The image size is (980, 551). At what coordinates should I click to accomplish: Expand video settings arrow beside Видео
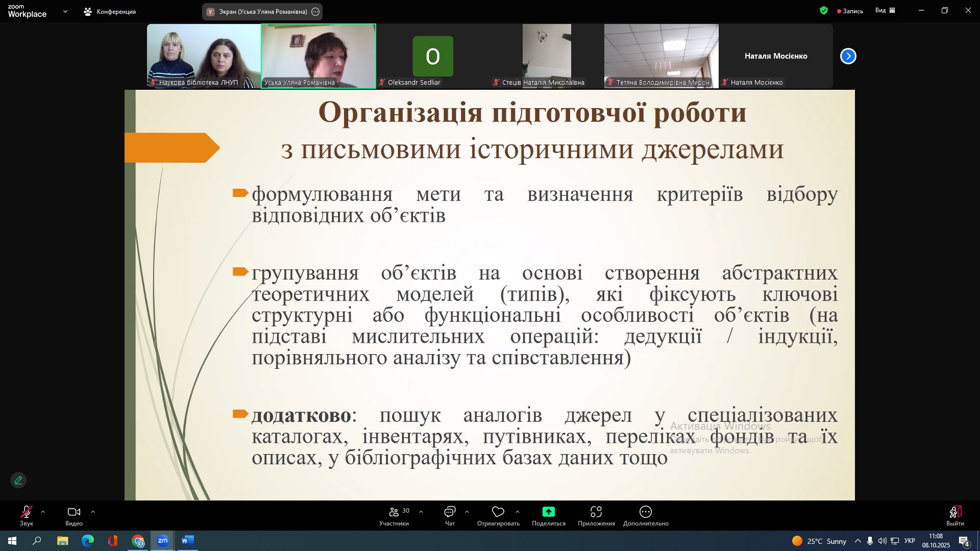click(x=93, y=512)
